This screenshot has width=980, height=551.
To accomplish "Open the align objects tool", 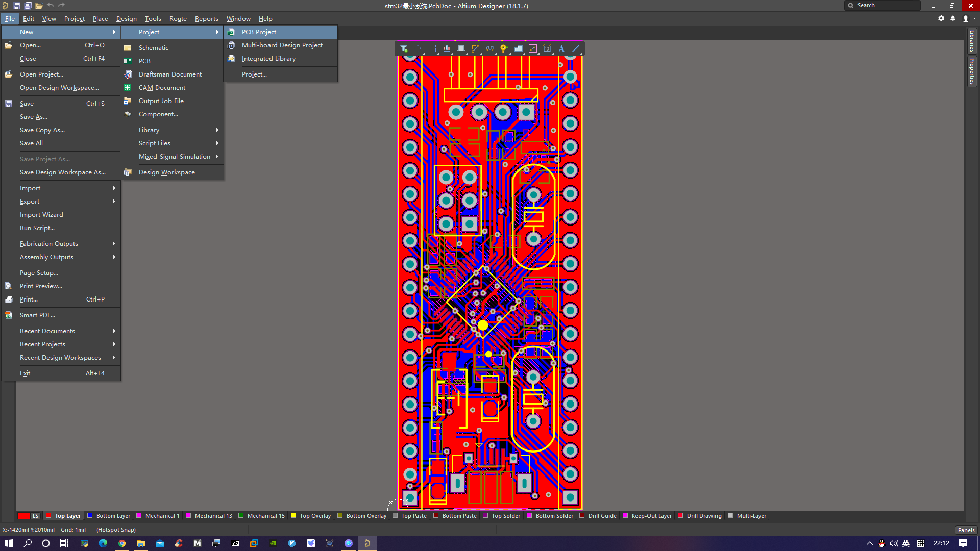I will pyautogui.click(x=447, y=48).
